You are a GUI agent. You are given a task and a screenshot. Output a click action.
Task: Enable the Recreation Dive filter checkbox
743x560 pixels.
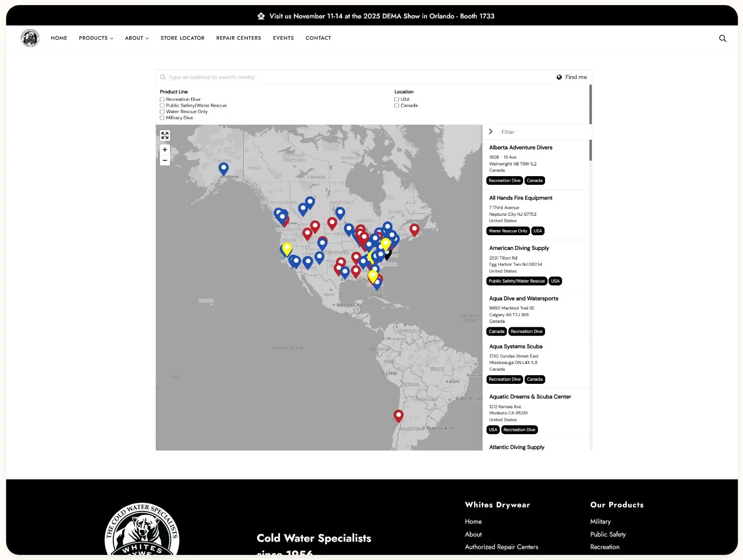click(x=162, y=99)
